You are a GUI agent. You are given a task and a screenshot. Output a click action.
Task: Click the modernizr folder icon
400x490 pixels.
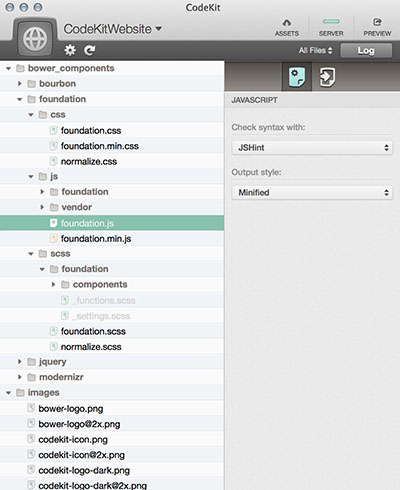32,377
